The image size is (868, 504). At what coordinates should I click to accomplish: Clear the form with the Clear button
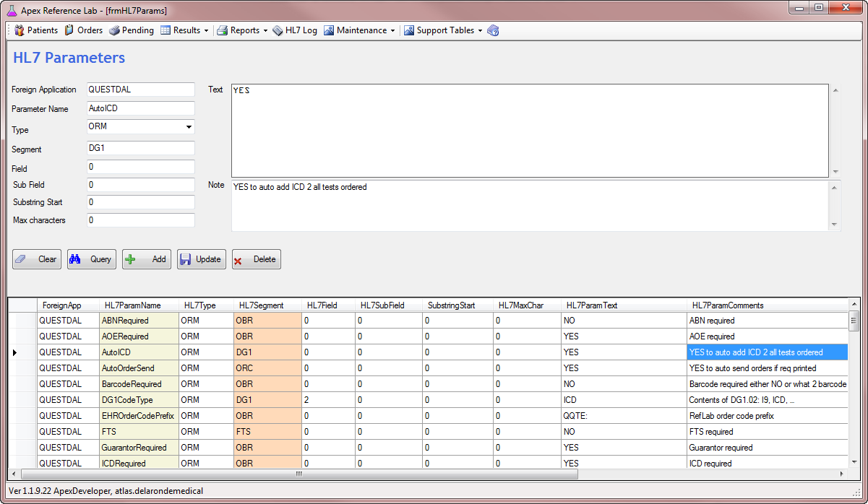click(37, 259)
